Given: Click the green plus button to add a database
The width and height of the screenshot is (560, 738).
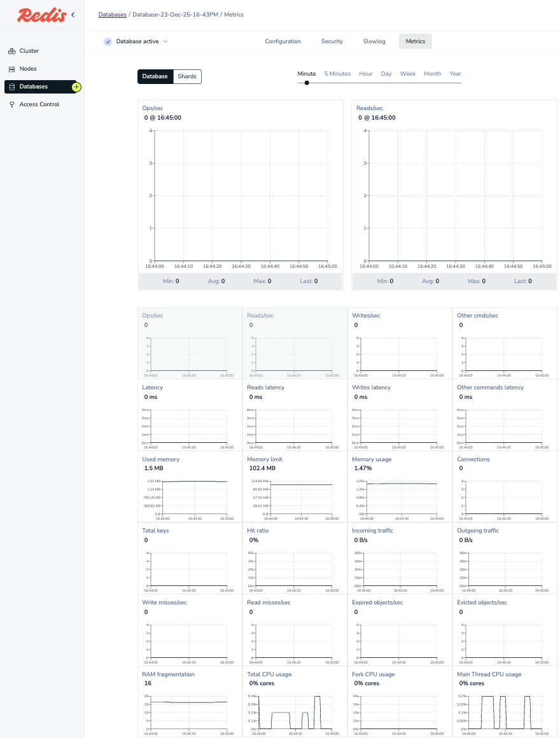Looking at the screenshot, I should pos(76,87).
